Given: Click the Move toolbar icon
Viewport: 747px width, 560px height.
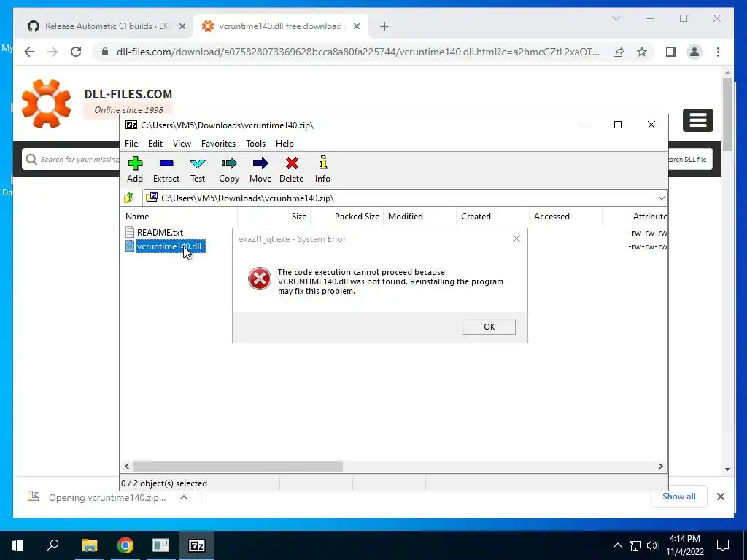Looking at the screenshot, I should [260, 169].
